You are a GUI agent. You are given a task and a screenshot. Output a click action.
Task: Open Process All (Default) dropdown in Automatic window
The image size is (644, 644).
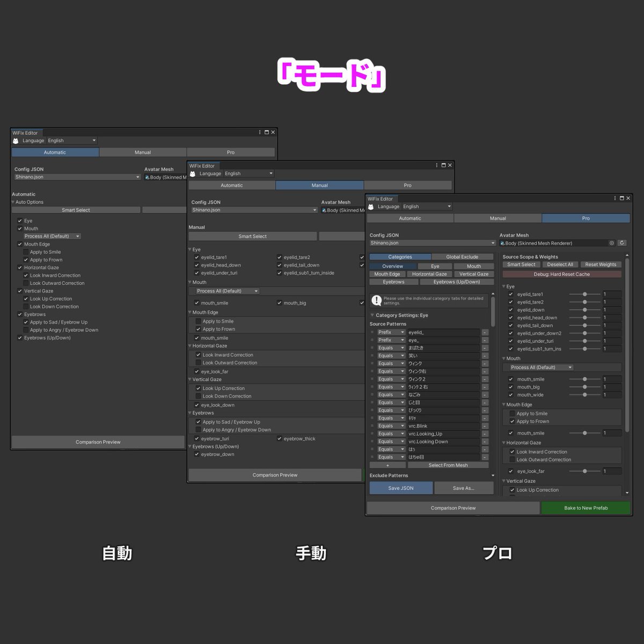pyautogui.click(x=52, y=236)
